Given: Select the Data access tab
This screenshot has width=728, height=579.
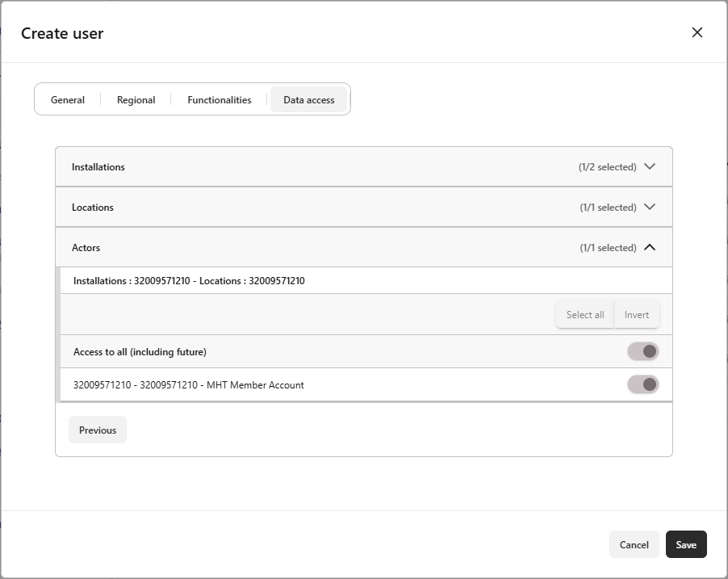Looking at the screenshot, I should tap(309, 100).
